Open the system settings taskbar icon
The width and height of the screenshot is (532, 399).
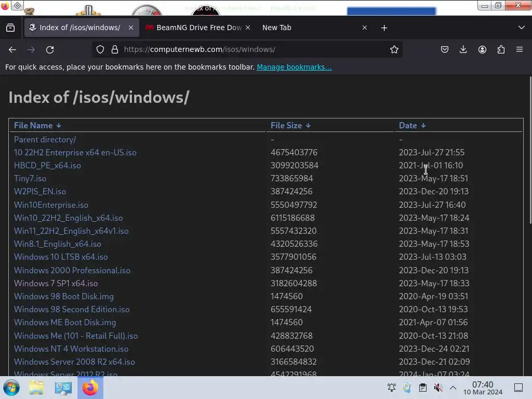(x=63, y=388)
